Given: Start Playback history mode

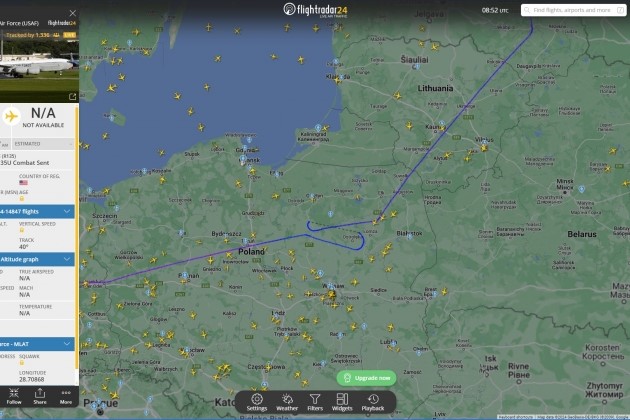Looking at the screenshot, I should tap(373, 402).
